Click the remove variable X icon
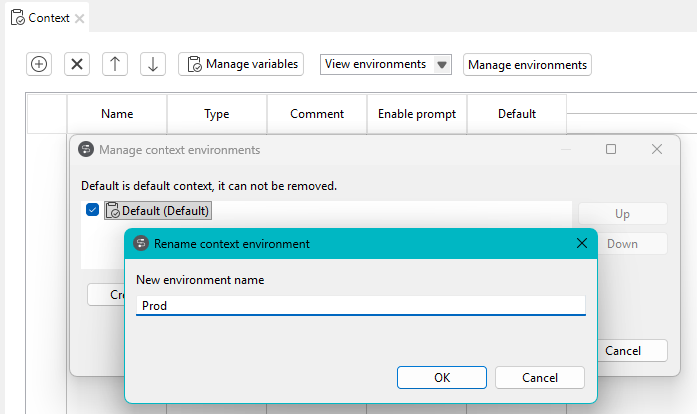This screenshot has width=697, height=414. tap(77, 64)
